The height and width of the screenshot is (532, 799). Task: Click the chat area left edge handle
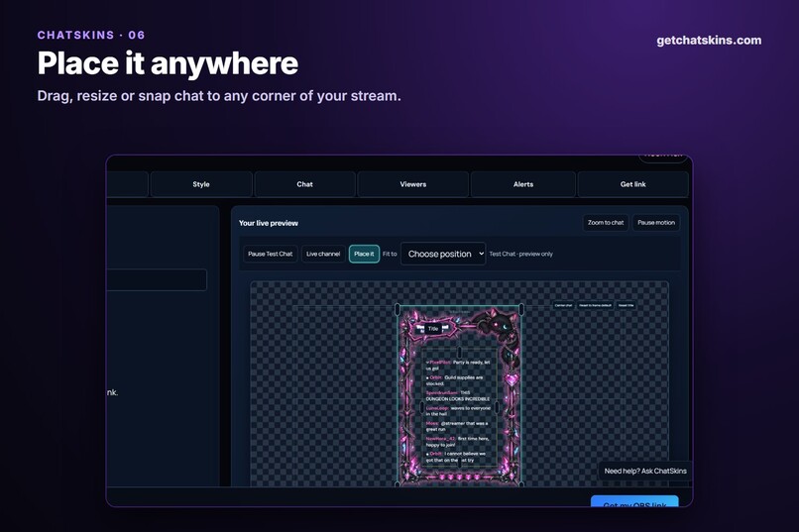pos(421,408)
